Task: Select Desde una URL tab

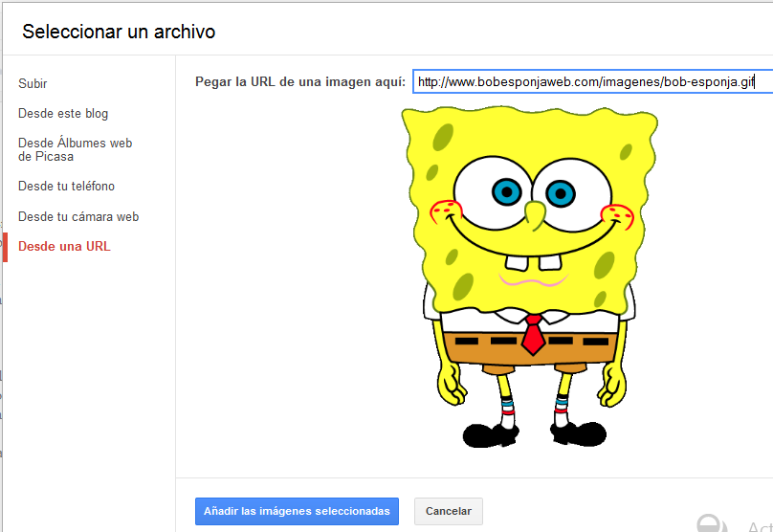Action: 64,246
